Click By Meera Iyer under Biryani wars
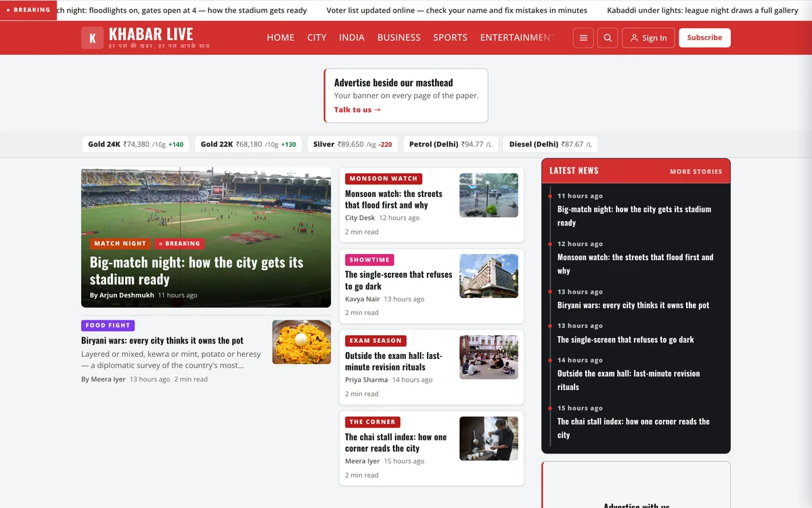Viewport: 812px width, 508px height. (104, 379)
